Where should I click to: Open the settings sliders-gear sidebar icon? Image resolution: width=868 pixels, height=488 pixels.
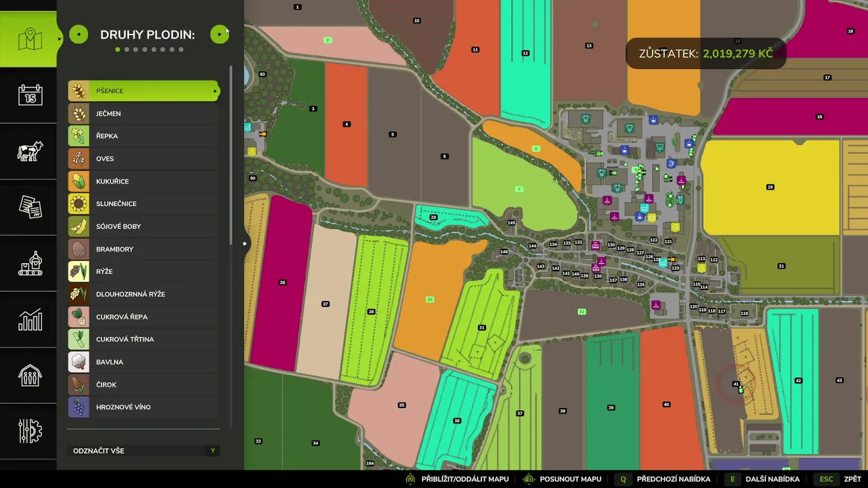pos(28,431)
